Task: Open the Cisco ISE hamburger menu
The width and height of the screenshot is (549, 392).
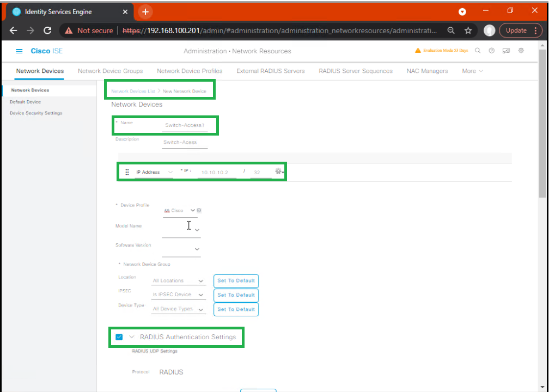Action: pyautogui.click(x=19, y=51)
